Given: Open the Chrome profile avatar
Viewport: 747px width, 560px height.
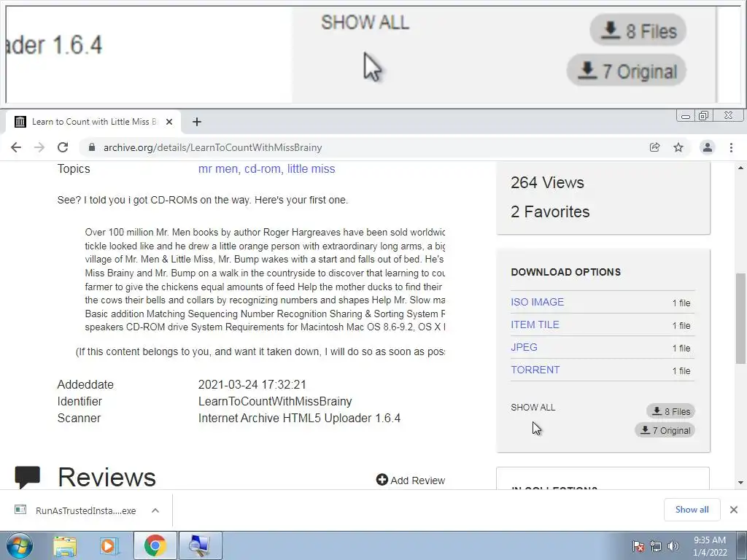Looking at the screenshot, I should click(x=708, y=147).
